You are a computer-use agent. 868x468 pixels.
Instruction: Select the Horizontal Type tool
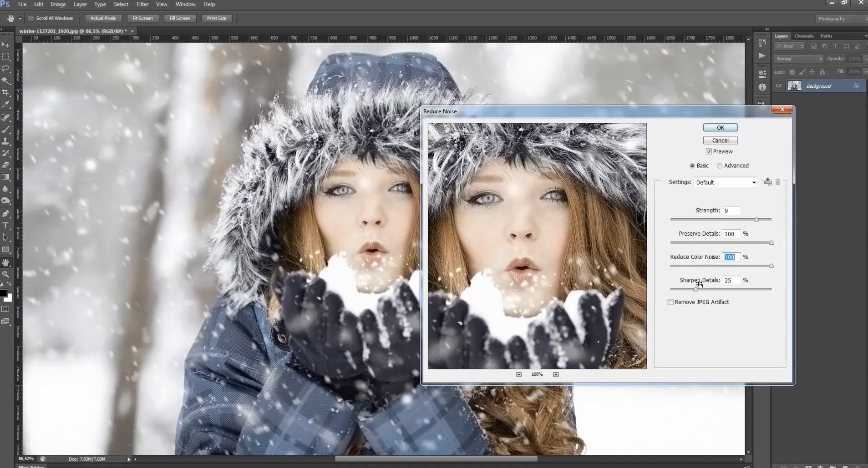[x=6, y=226]
